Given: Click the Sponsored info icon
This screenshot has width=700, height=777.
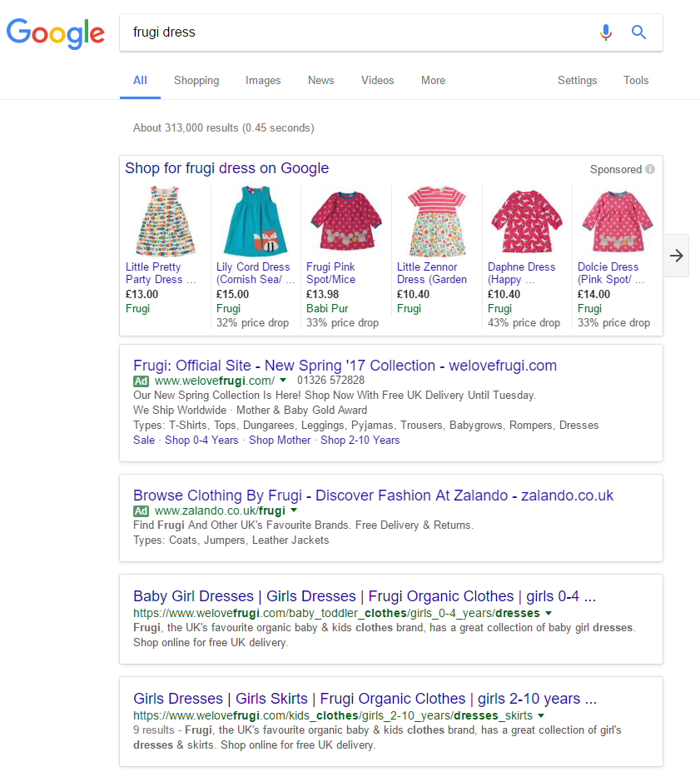Looking at the screenshot, I should (650, 169).
